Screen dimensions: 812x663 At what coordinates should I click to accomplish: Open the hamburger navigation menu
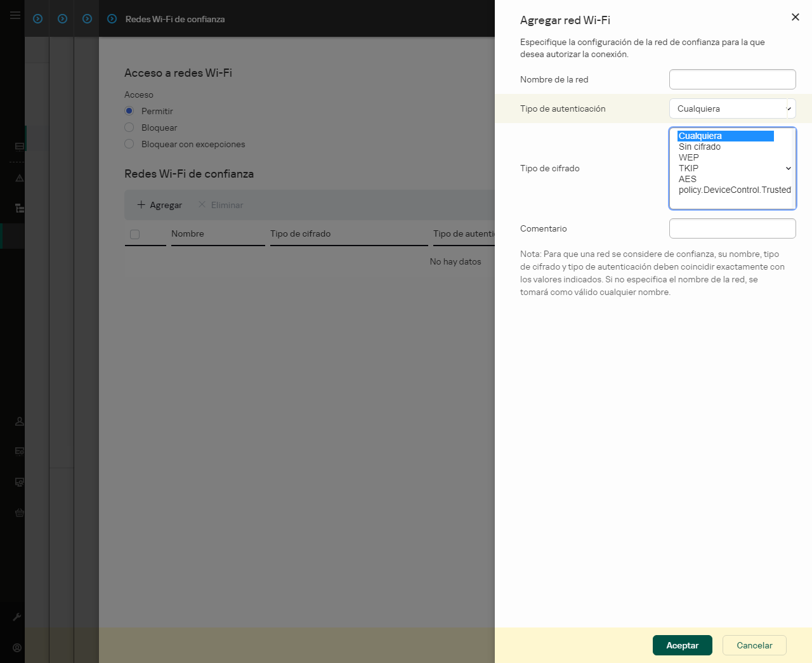point(15,15)
